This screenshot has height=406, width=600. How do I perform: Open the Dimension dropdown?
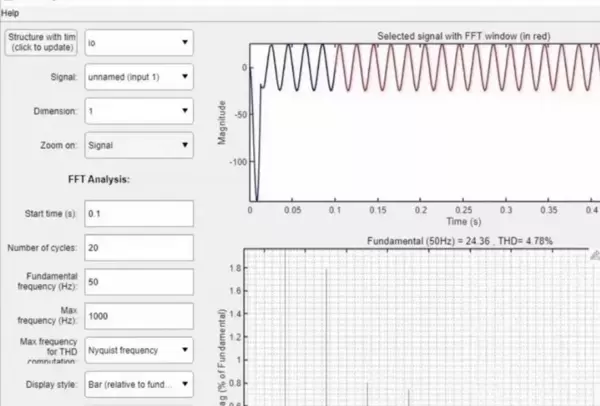[x=138, y=111]
